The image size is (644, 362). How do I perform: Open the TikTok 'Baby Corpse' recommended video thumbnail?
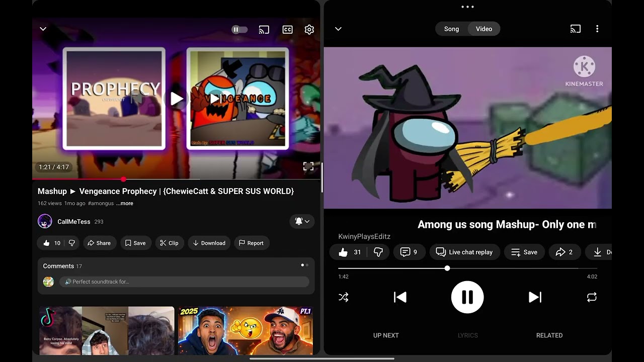(107, 331)
